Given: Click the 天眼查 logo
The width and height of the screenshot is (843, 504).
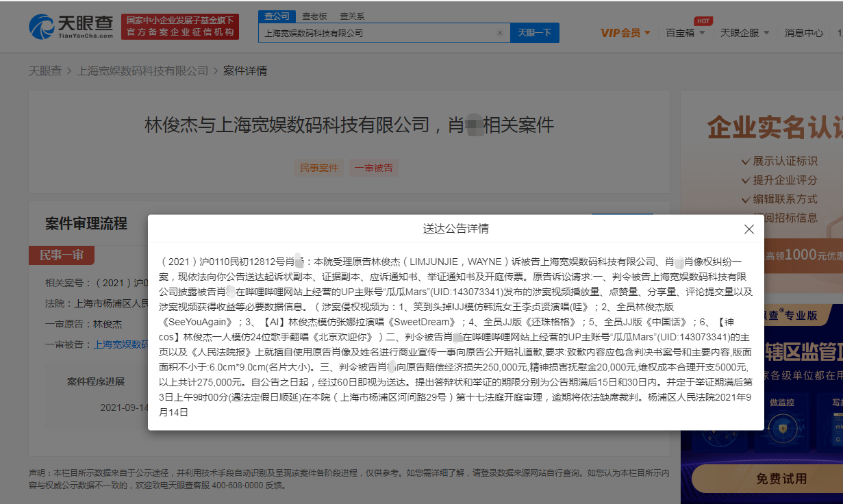Looking at the screenshot, I should point(71,26).
